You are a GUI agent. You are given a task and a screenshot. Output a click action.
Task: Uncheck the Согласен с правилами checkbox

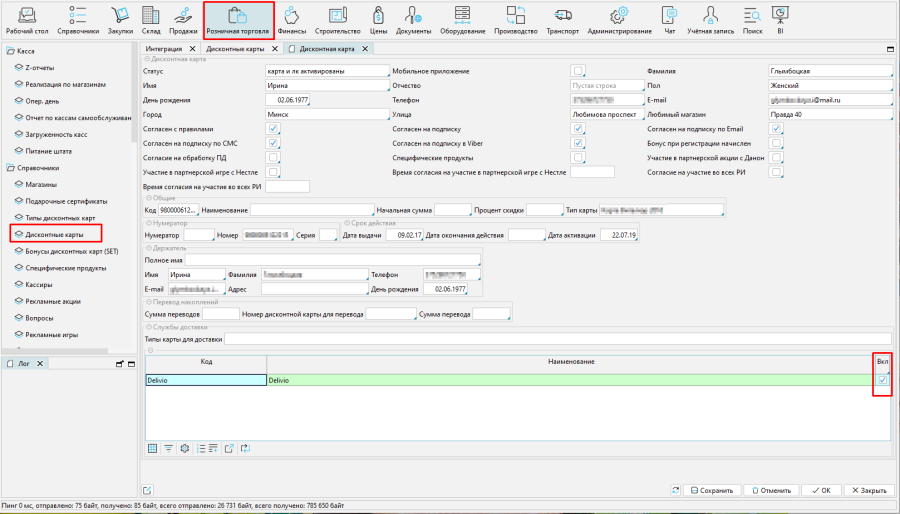pos(274,129)
